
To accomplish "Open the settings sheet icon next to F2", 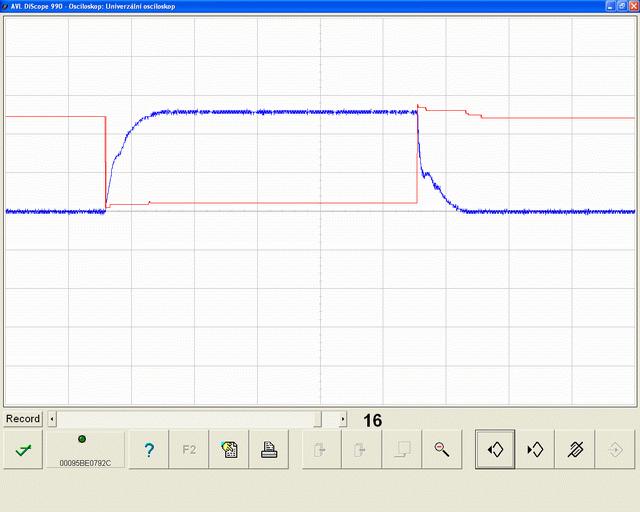I will tap(229, 450).
